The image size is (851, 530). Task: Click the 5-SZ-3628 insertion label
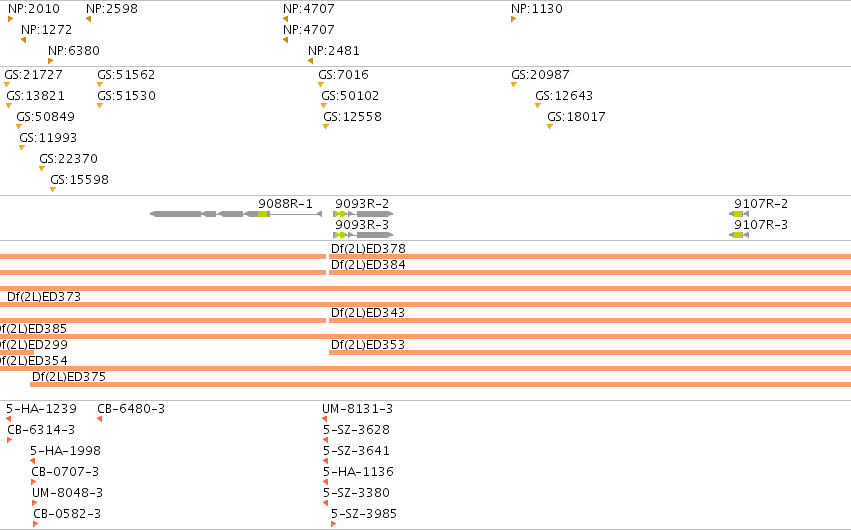pos(357,430)
